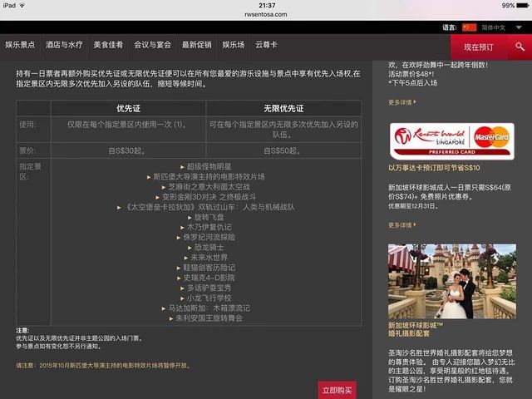This screenshot has width=532, height=399.
Task: Tap the rwsentosa.com address bar
Action: [x=266, y=14]
